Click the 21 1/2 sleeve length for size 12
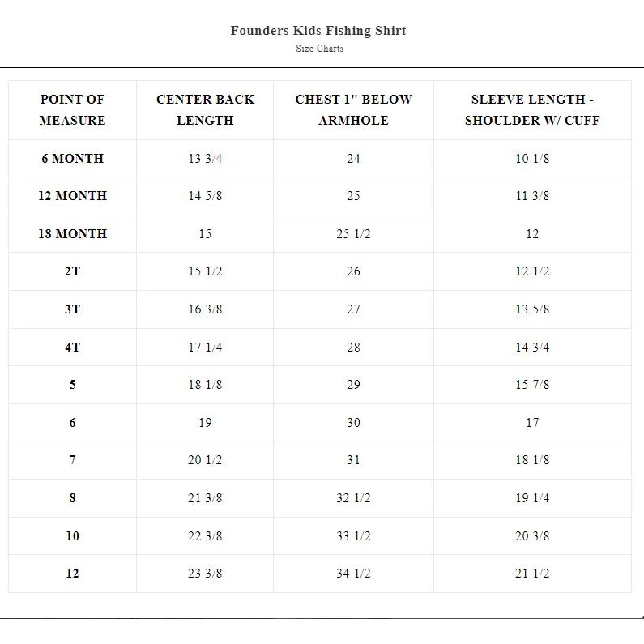The width and height of the screenshot is (644, 644). [532, 573]
